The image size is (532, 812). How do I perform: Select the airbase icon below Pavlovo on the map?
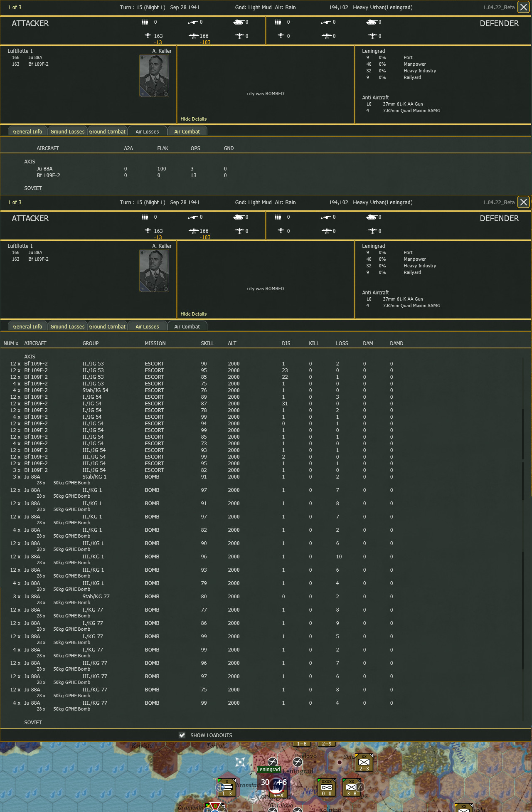point(298,762)
